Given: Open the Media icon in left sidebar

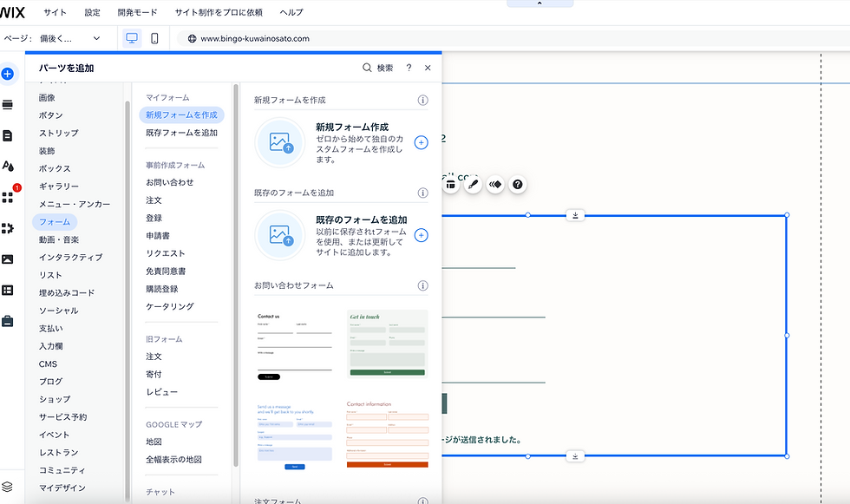Looking at the screenshot, I should pyautogui.click(x=8, y=259).
